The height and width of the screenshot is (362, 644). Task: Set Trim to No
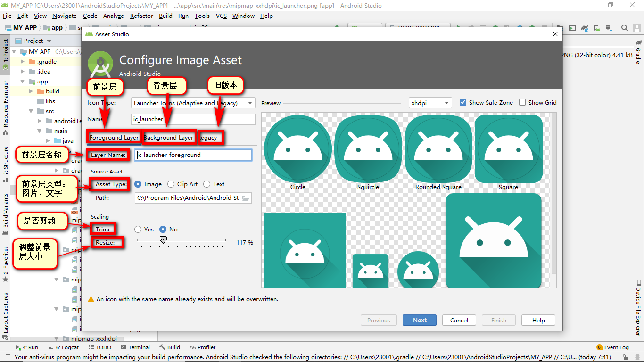click(x=163, y=230)
